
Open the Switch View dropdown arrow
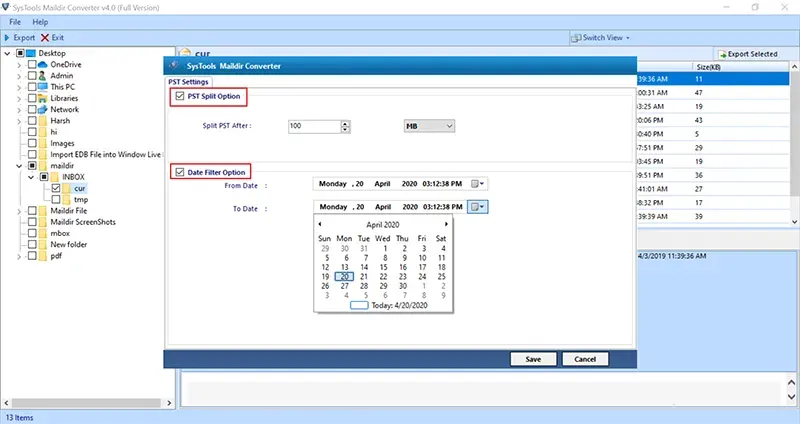click(x=628, y=38)
